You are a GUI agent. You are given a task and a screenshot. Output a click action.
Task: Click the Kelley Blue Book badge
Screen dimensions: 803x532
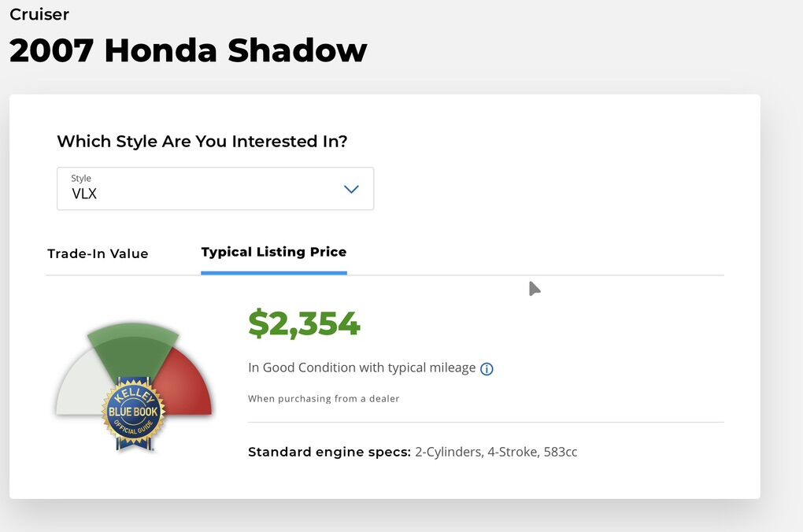click(133, 411)
